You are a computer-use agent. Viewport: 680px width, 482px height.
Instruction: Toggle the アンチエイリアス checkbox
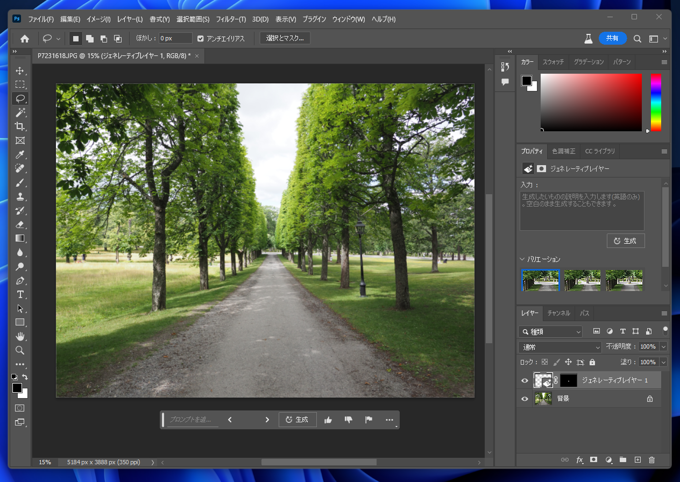coord(201,38)
